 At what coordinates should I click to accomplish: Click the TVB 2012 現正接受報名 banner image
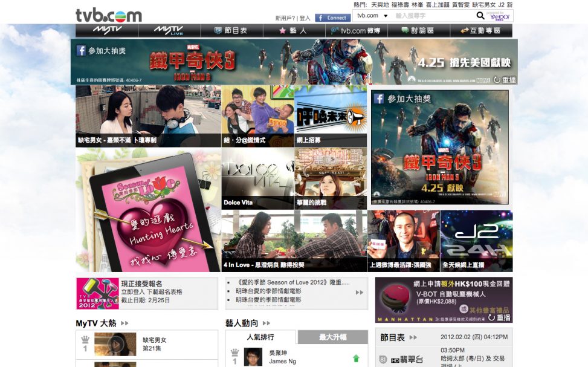click(97, 293)
